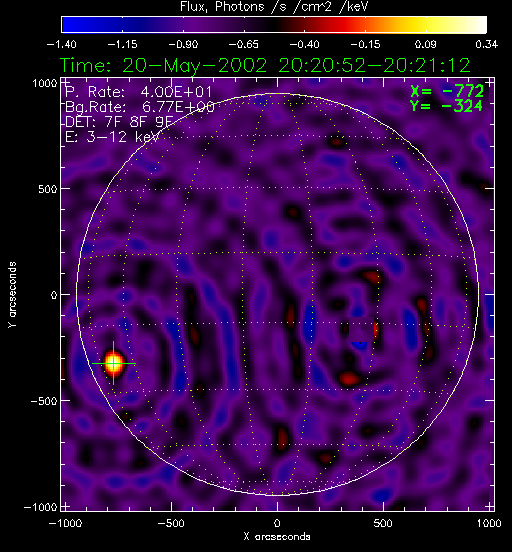
Task: Click the Y arcseconds axis title
Action: click(12, 295)
